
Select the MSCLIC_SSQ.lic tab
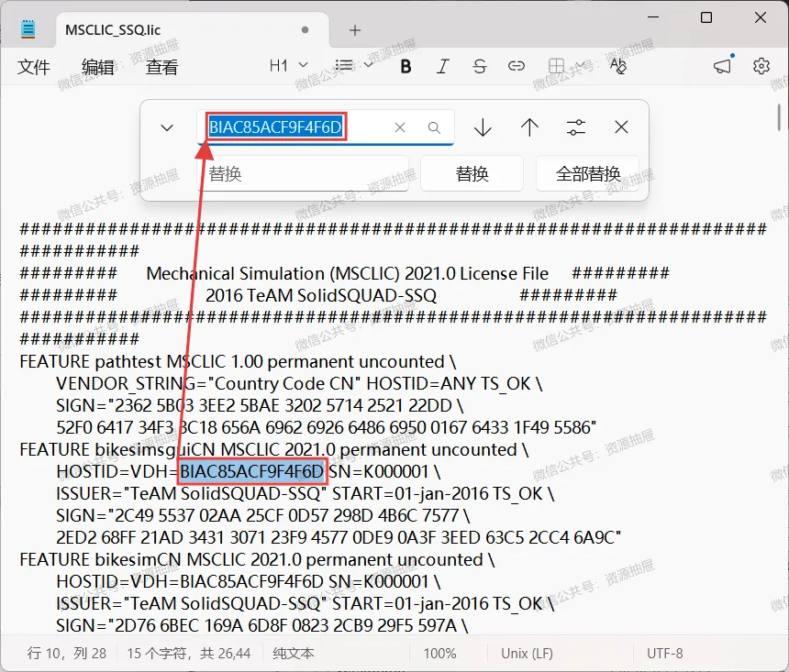(193, 30)
